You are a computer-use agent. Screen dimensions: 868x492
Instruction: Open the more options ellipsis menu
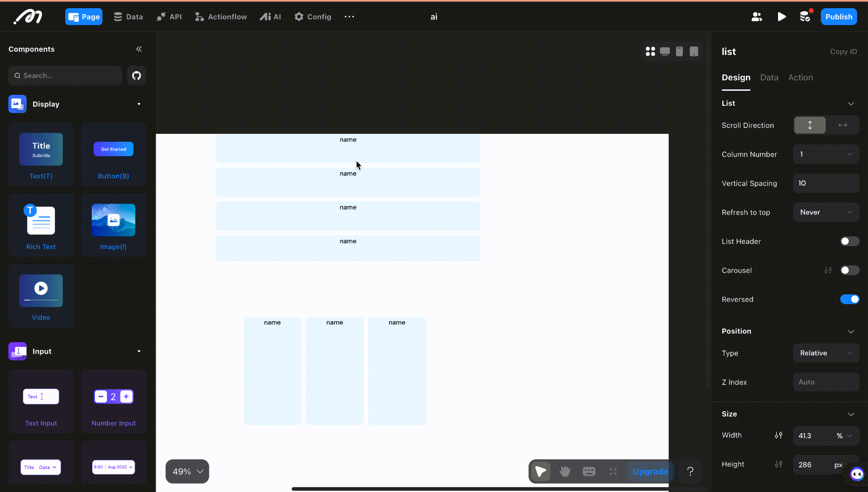point(349,17)
